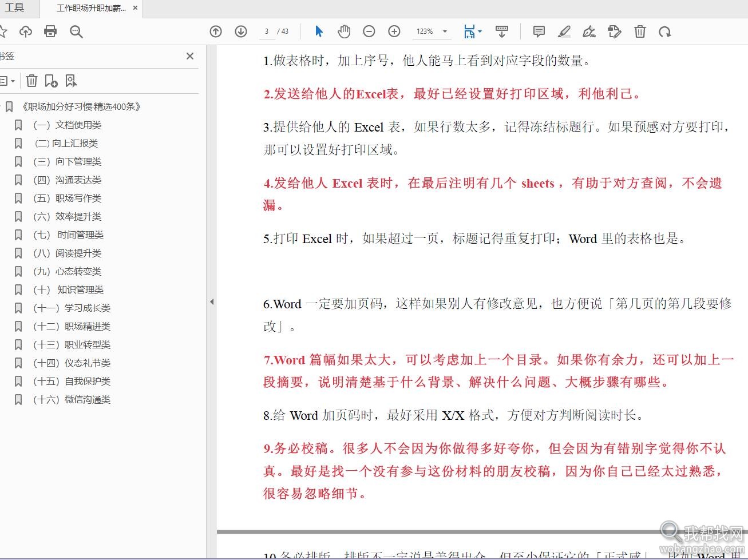This screenshot has width=748, height=560.
Task: Open bookmark (十) 知识管理类
Action: click(x=68, y=289)
